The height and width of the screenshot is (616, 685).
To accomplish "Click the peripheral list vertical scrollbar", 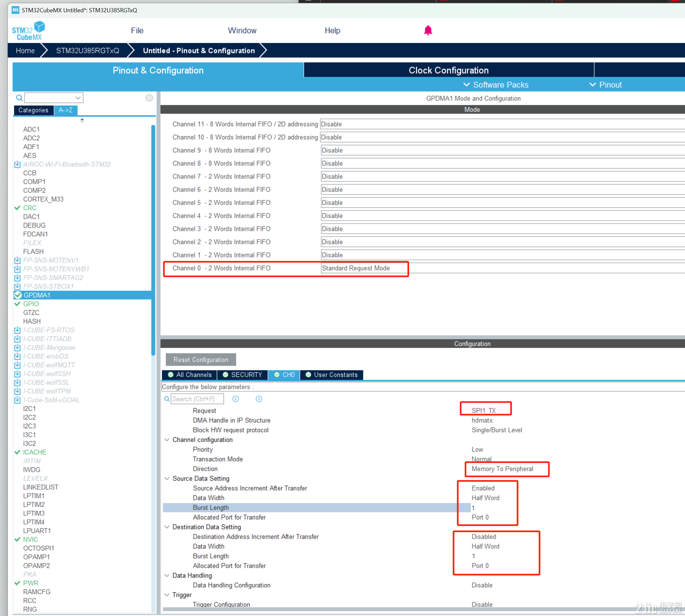I will pyautogui.click(x=153, y=240).
